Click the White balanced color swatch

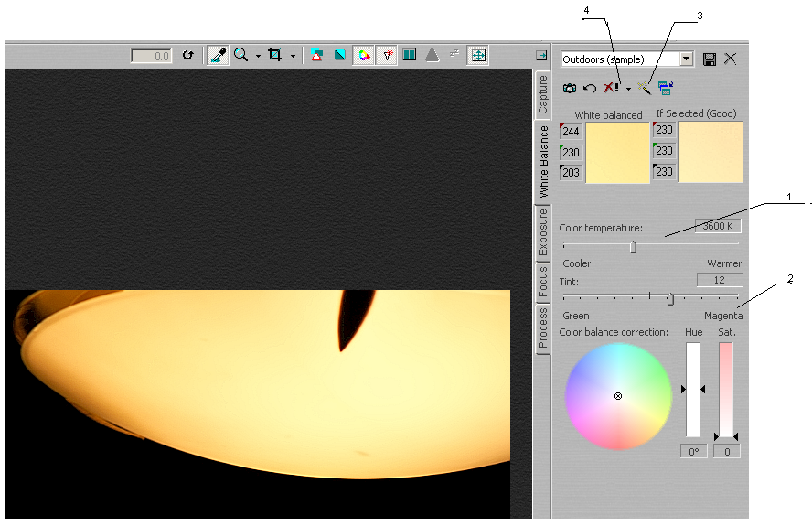click(x=617, y=153)
